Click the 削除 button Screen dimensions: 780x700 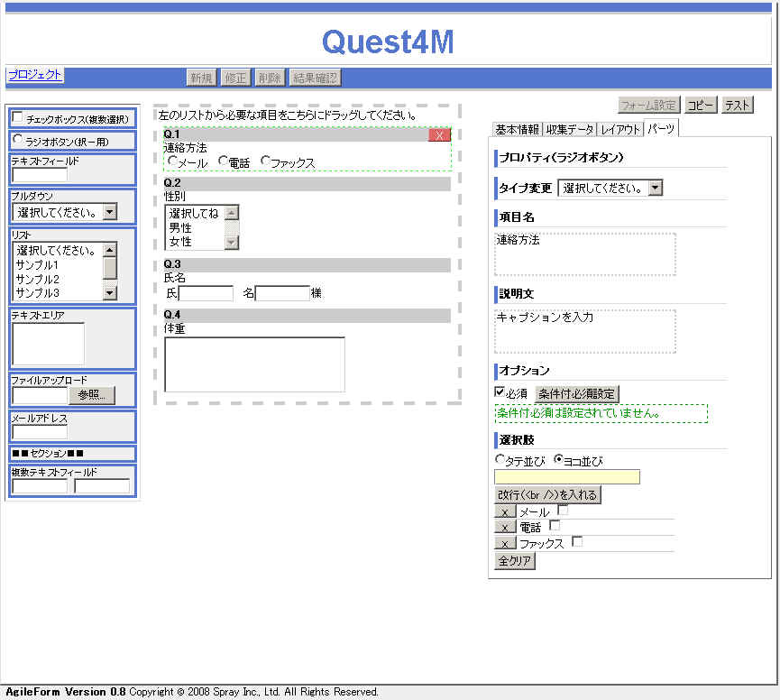pyautogui.click(x=270, y=78)
